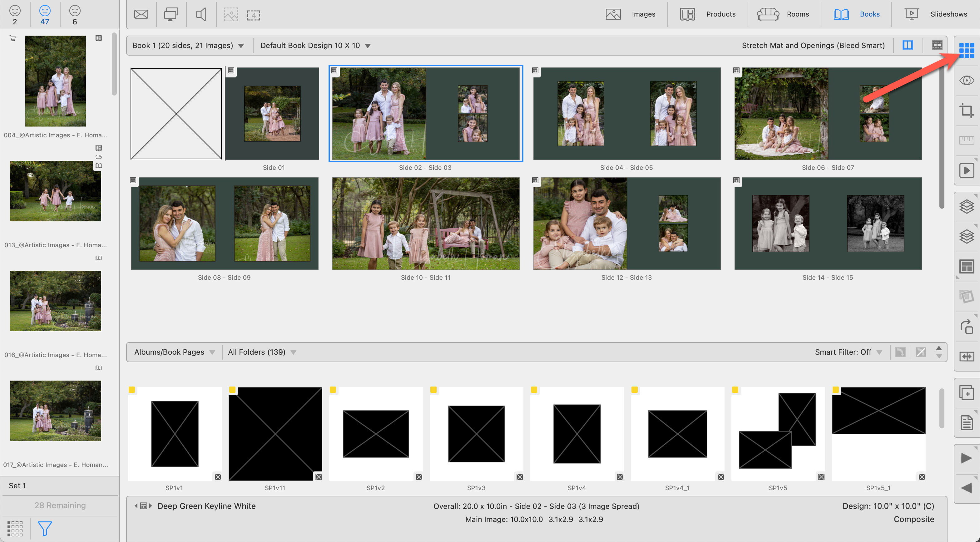980x542 pixels.
Task: Toggle the eye preview icon
Action: pos(966,80)
